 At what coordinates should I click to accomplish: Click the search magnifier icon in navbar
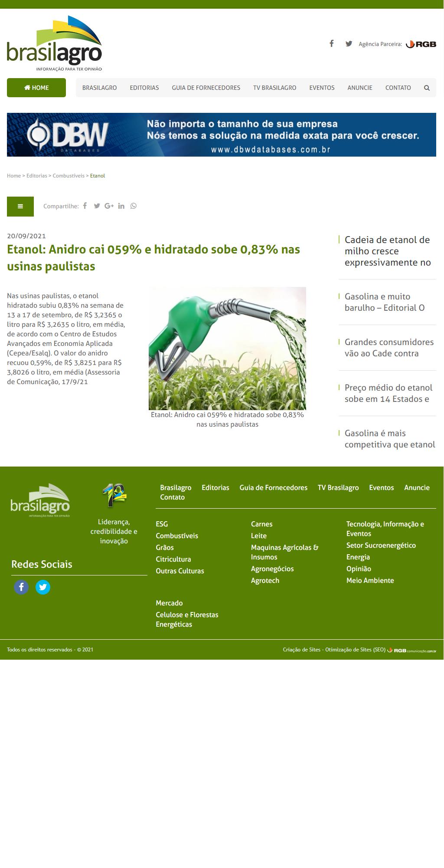427,88
